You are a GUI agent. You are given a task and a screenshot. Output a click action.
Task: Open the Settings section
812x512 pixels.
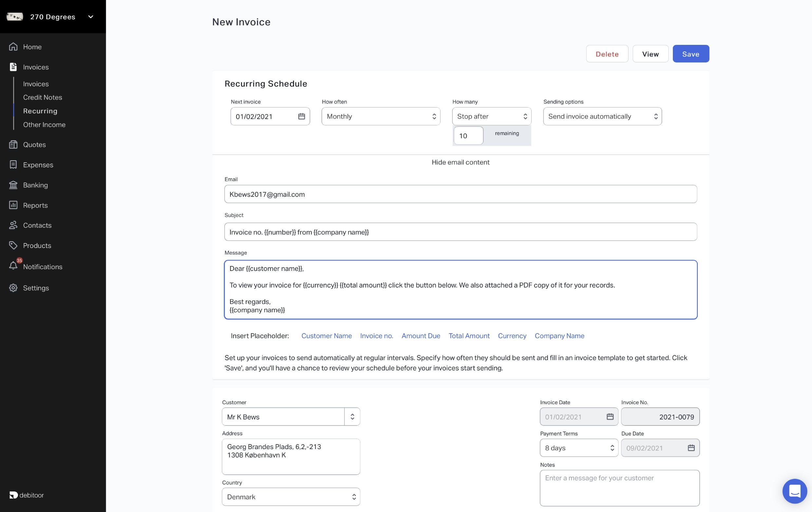[x=36, y=288]
